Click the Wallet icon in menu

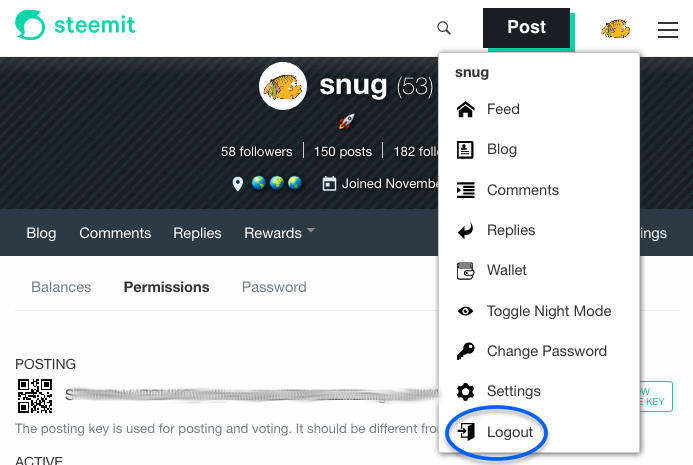click(465, 271)
